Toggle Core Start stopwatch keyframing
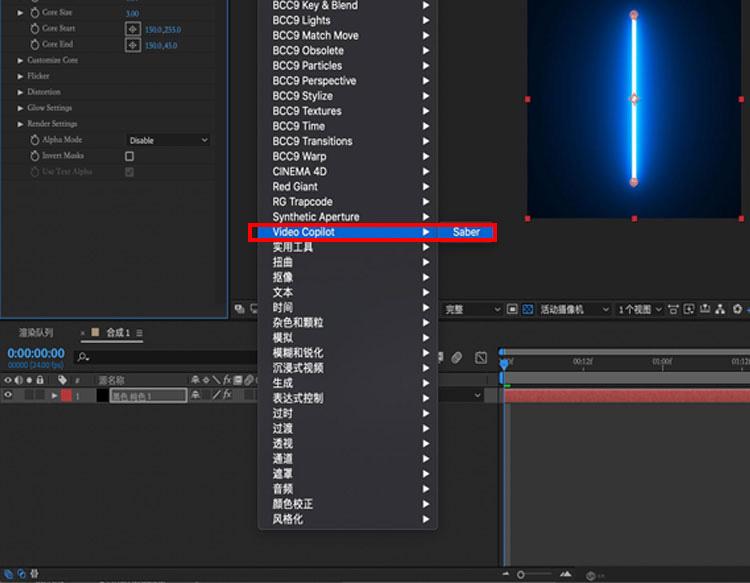The height and width of the screenshot is (583, 750). coord(35,29)
